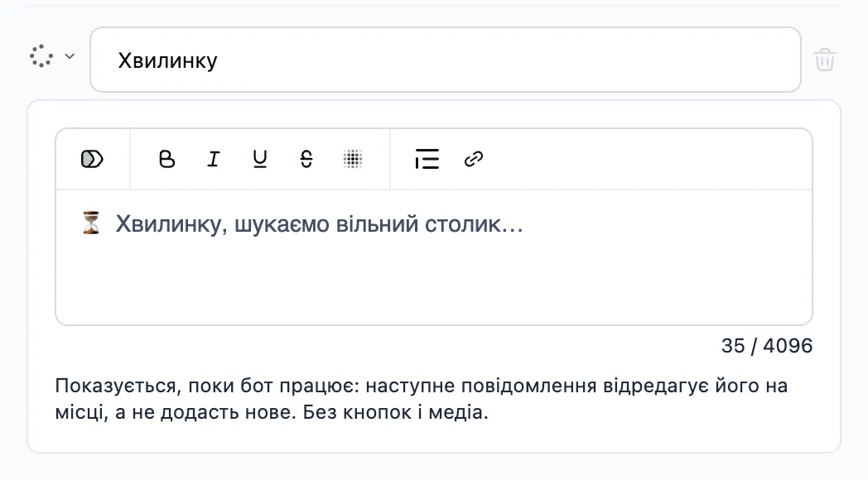Click into the message text "шукаємо вільний столик"
Viewport: 868px width, 480px height.
[368, 224]
